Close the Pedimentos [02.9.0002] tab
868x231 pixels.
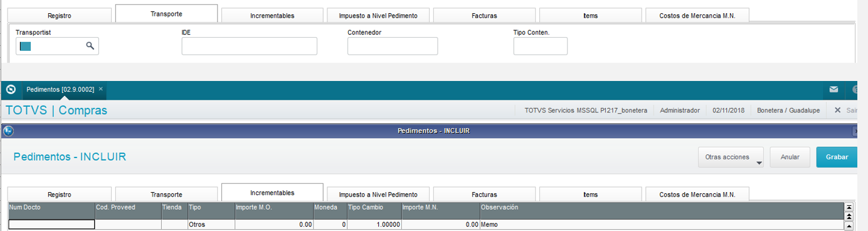[101, 89]
